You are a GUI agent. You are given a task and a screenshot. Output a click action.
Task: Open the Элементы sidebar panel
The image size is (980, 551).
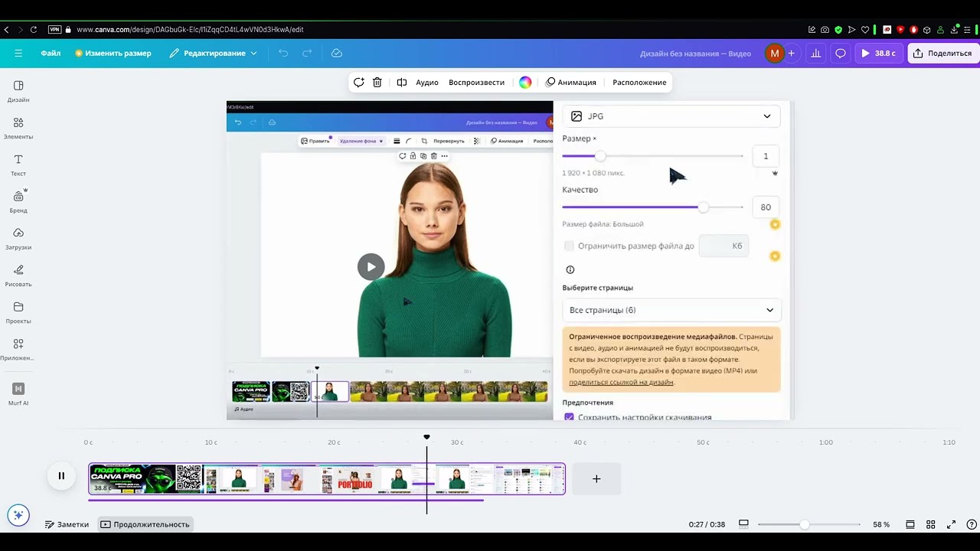(18, 128)
